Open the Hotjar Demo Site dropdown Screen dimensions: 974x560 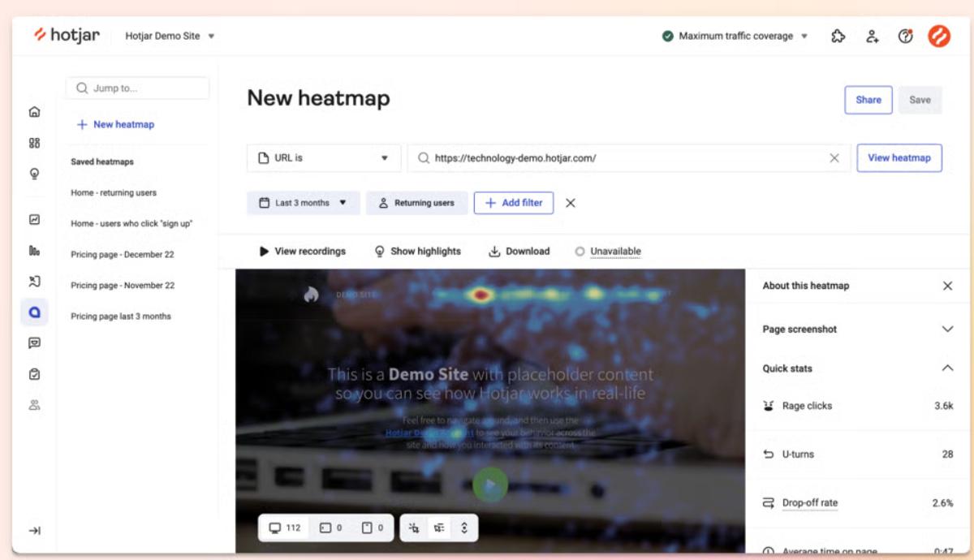pos(170,37)
